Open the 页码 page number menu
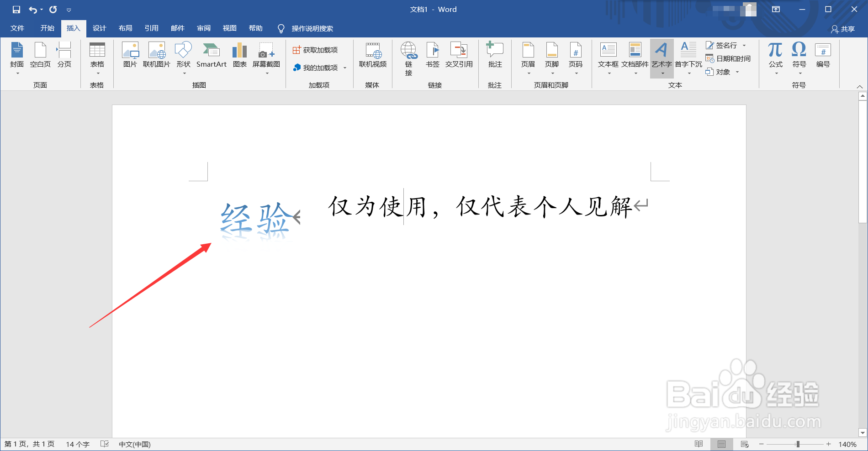The width and height of the screenshot is (868, 451). click(x=576, y=58)
